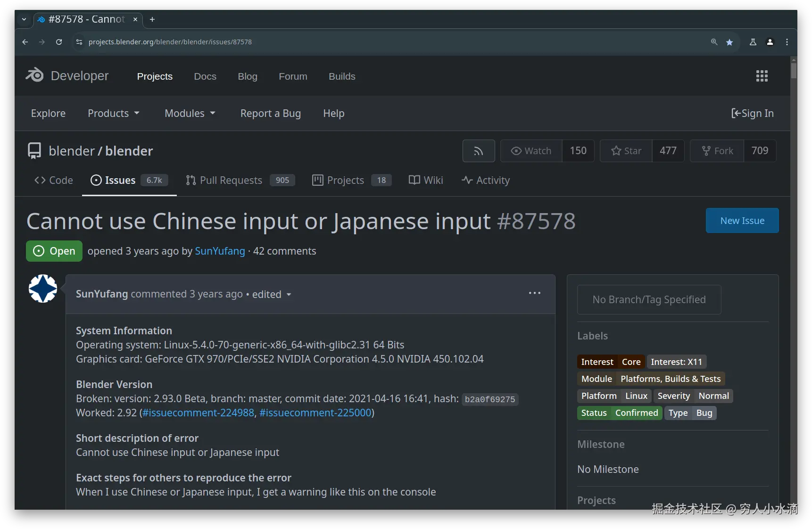Open the Activity tab
Image resolution: width=812 pixels, height=529 pixels.
[486, 180]
